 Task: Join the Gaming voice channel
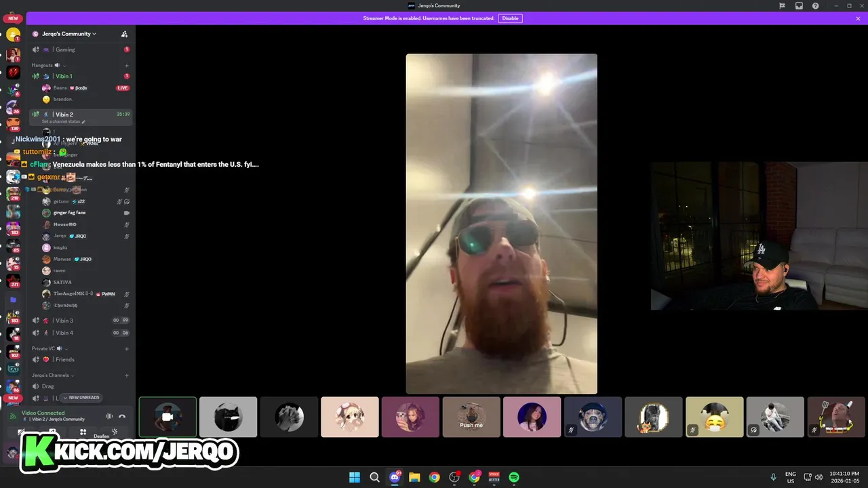point(81,49)
